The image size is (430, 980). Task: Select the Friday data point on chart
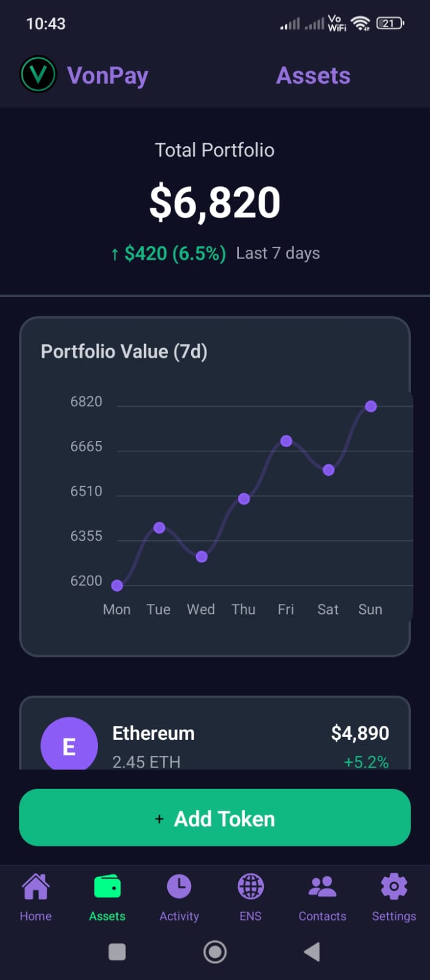click(286, 441)
